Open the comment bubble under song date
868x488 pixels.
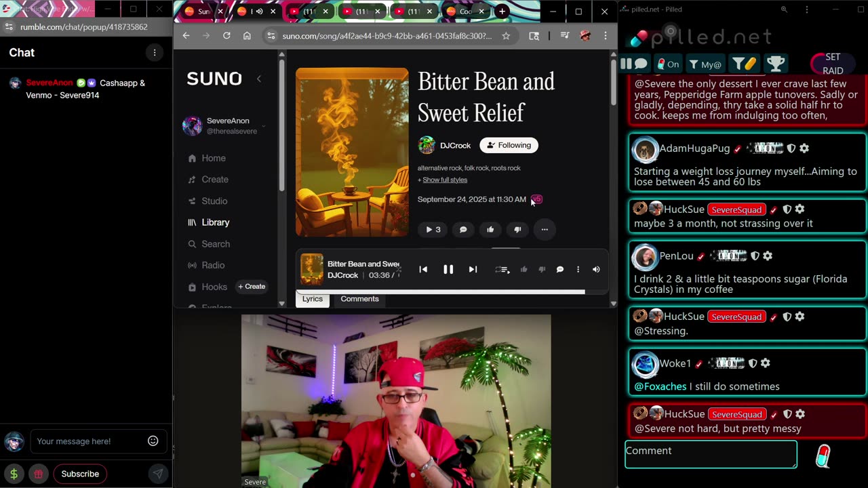pos(463,229)
